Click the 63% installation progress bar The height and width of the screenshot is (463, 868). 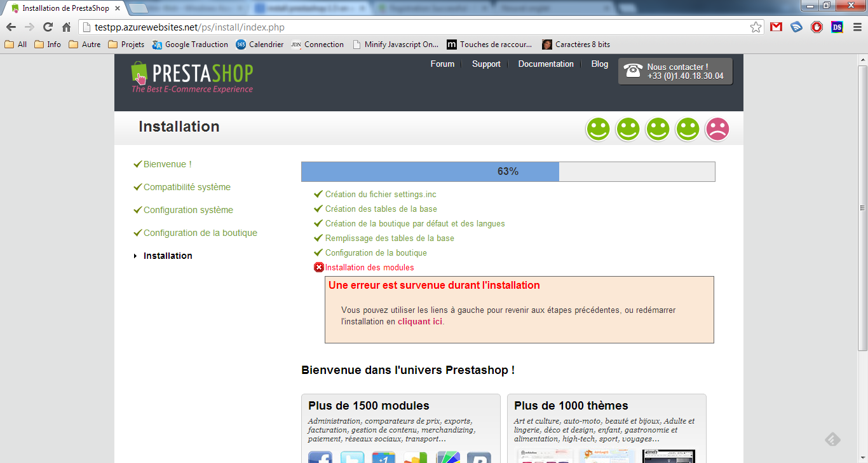[x=508, y=172]
